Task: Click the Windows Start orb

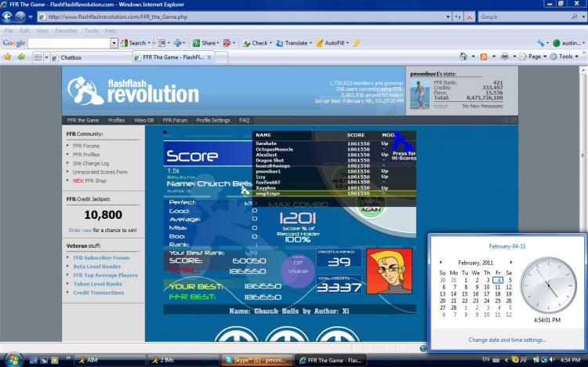Action: (13, 359)
